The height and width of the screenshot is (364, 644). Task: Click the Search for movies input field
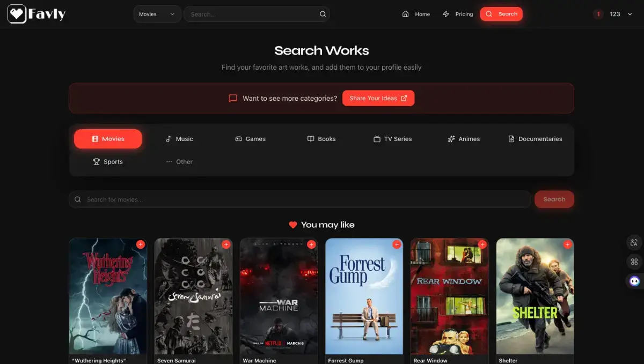click(300, 199)
